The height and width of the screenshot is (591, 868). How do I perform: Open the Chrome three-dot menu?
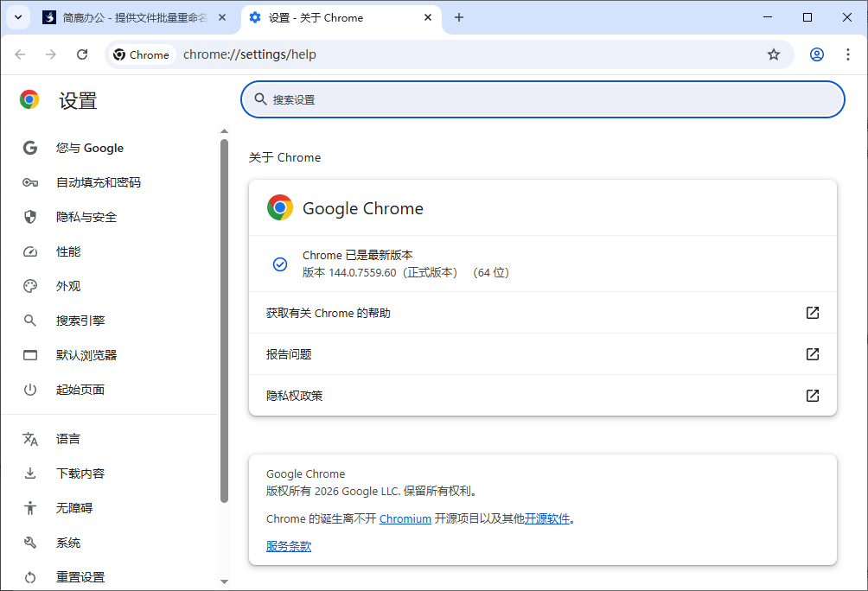point(848,54)
